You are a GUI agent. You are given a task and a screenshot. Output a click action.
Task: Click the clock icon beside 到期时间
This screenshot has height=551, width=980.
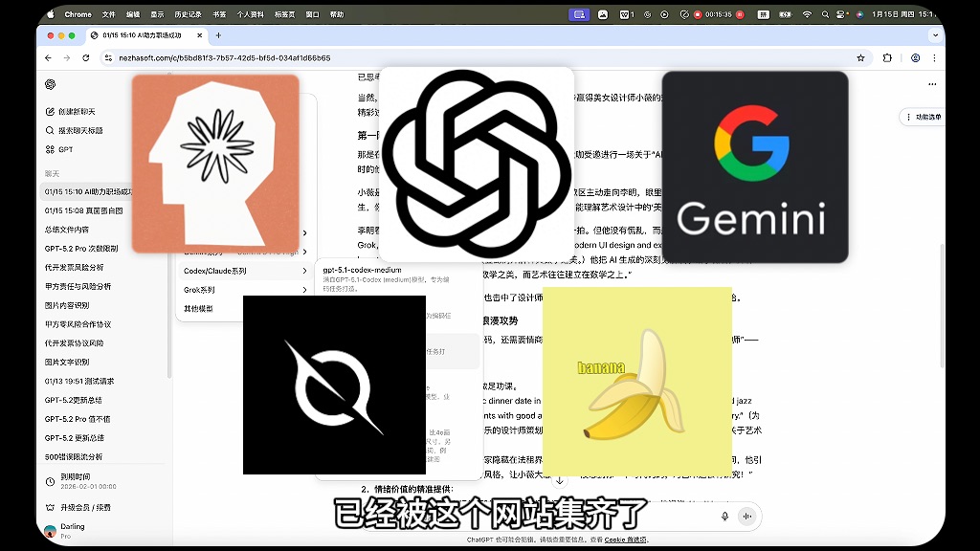tap(50, 482)
